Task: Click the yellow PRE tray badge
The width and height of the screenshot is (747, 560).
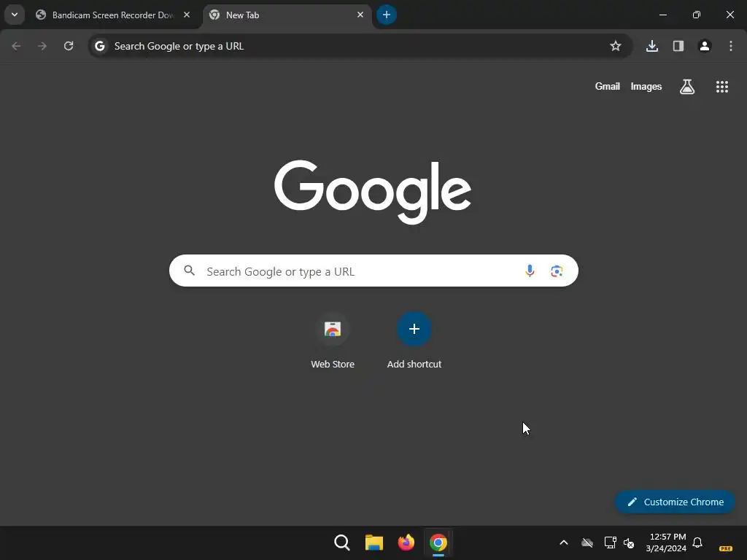Action: click(726, 548)
